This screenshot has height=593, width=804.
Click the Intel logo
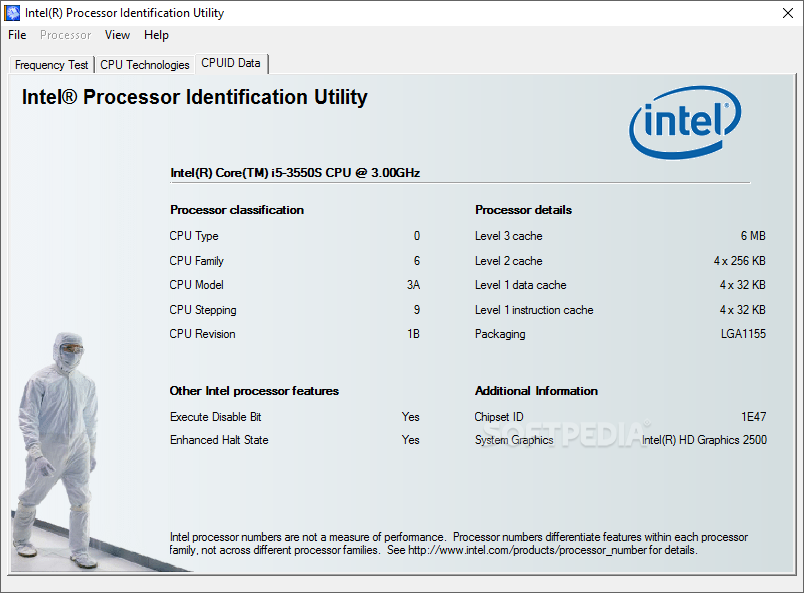tap(685, 122)
